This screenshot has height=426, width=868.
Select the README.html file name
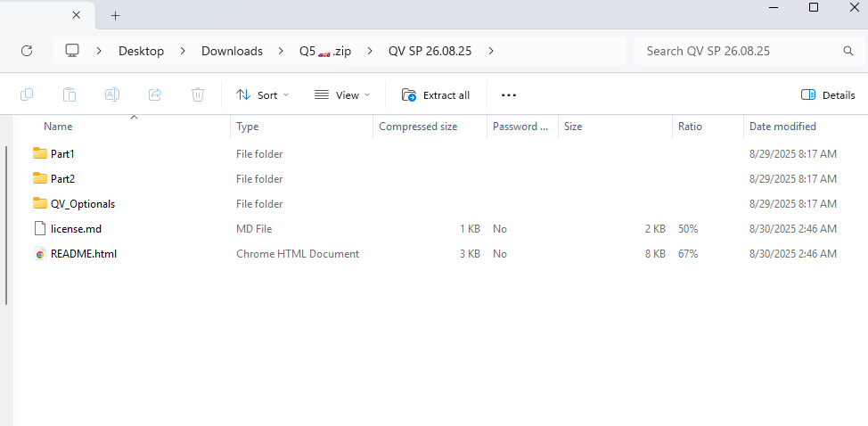(84, 254)
